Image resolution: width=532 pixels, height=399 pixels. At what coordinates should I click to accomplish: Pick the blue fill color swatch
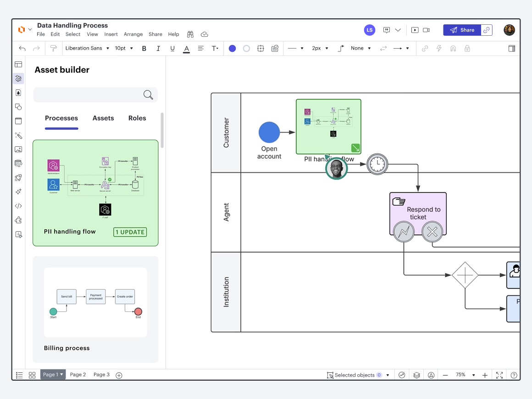(x=233, y=49)
